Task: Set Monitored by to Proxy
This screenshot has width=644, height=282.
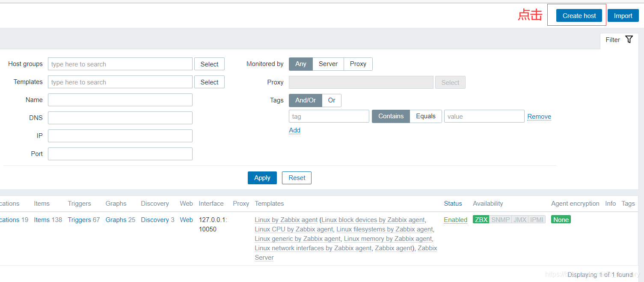Action: [358, 64]
